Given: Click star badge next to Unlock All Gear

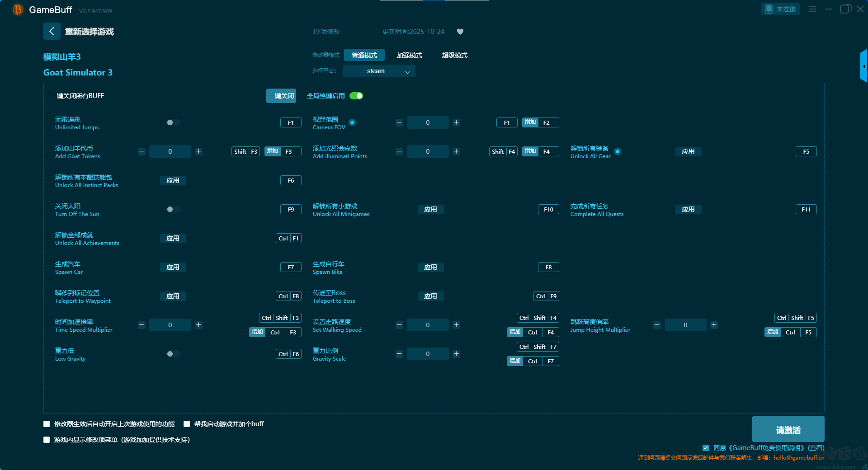Looking at the screenshot, I should coord(618,151).
